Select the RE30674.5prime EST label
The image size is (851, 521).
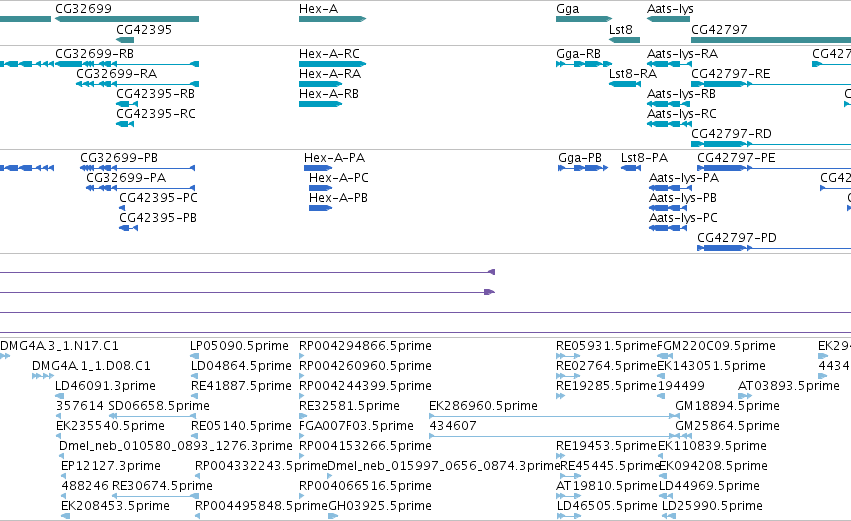click(162, 486)
